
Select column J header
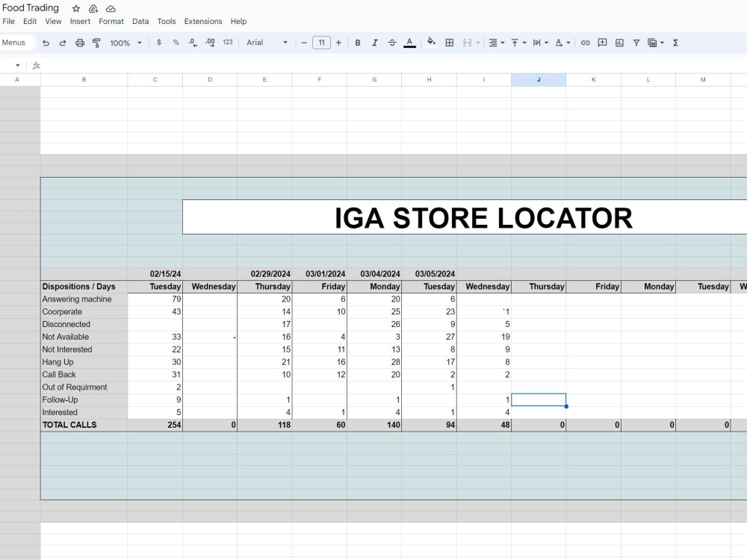point(539,80)
